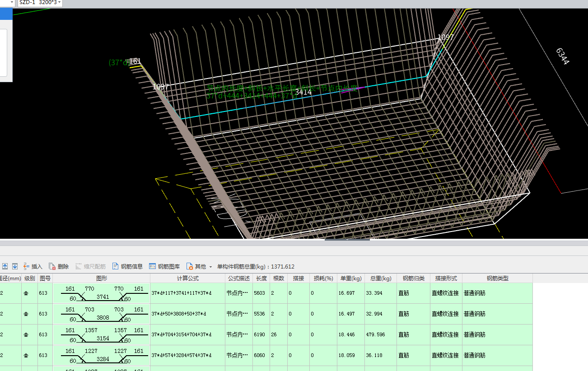Select the 根数 column header
Image resolution: width=588 pixels, height=371 pixels.
[x=279, y=278]
